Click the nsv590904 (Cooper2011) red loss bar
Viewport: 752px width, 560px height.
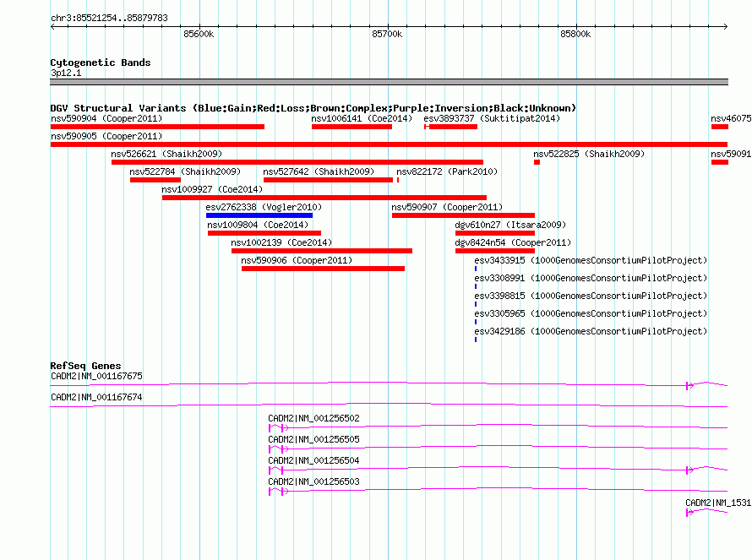click(157, 127)
